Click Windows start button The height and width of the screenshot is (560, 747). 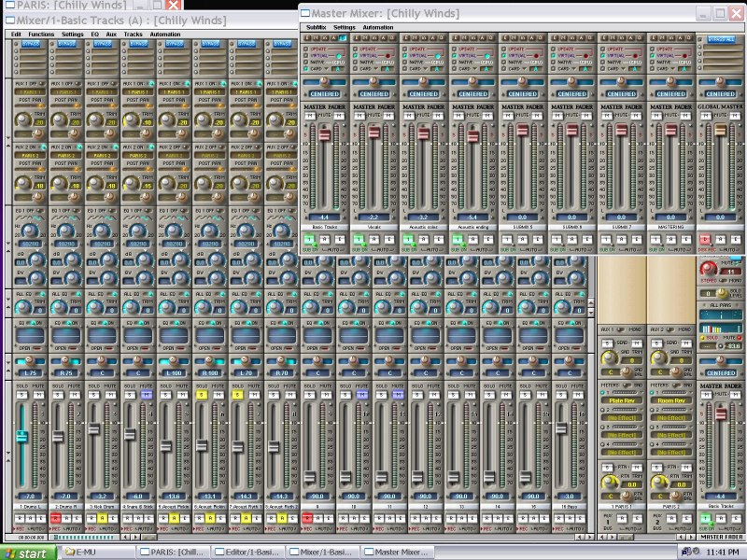point(28,553)
